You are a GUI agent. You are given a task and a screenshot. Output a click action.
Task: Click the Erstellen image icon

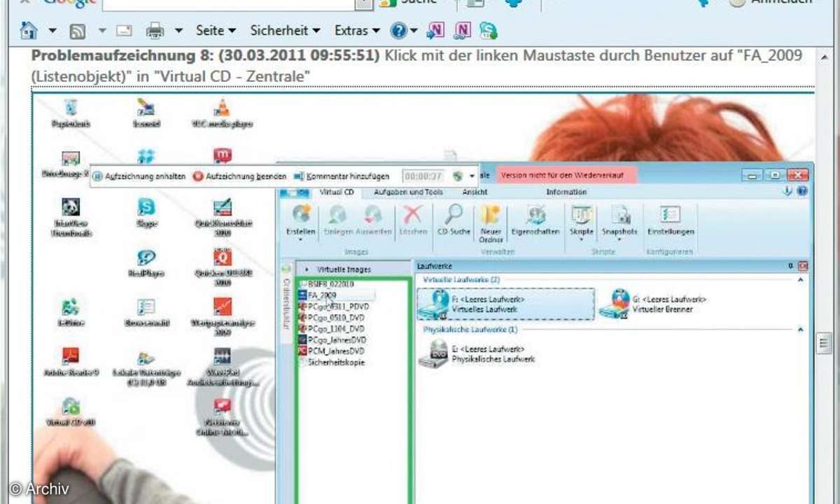[302, 213]
